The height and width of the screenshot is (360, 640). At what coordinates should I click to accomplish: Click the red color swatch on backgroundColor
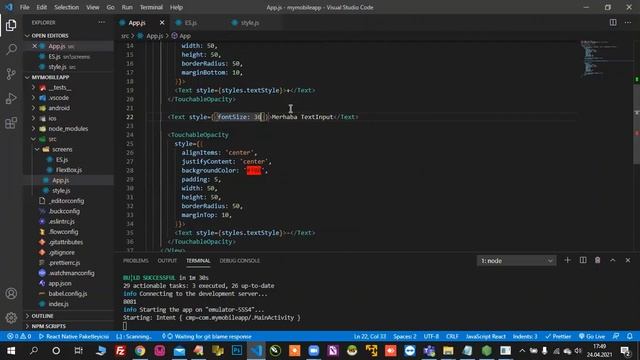tap(254, 171)
